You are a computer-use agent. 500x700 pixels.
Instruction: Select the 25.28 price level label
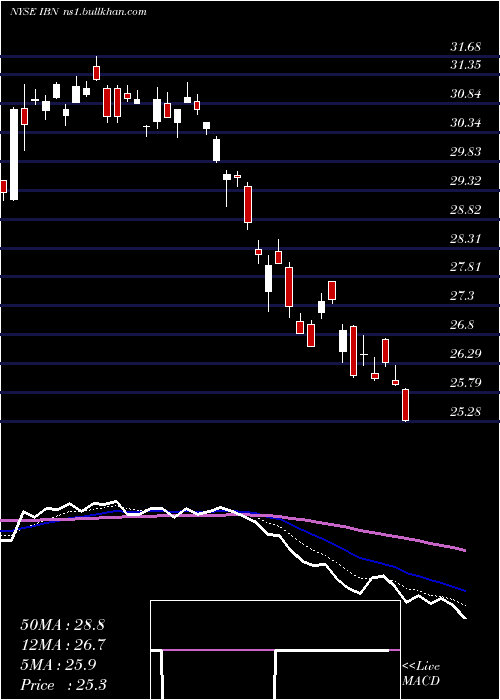click(465, 411)
